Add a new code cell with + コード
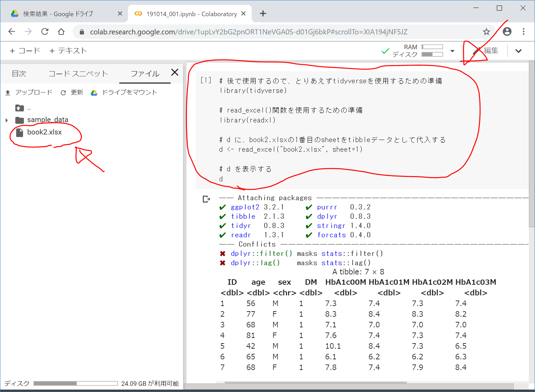Image resolution: width=535 pixels, height=392 pixels. 25,51
